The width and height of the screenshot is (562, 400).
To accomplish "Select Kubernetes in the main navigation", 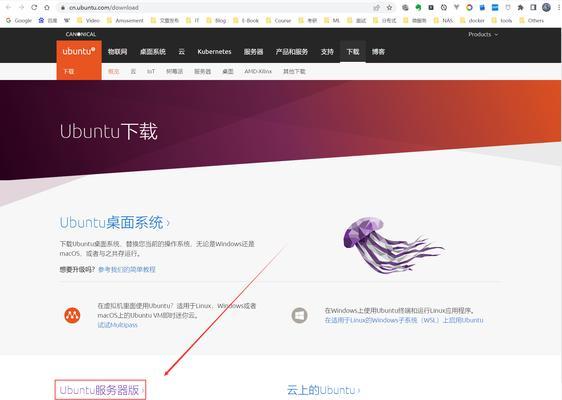I will [214, 52].
